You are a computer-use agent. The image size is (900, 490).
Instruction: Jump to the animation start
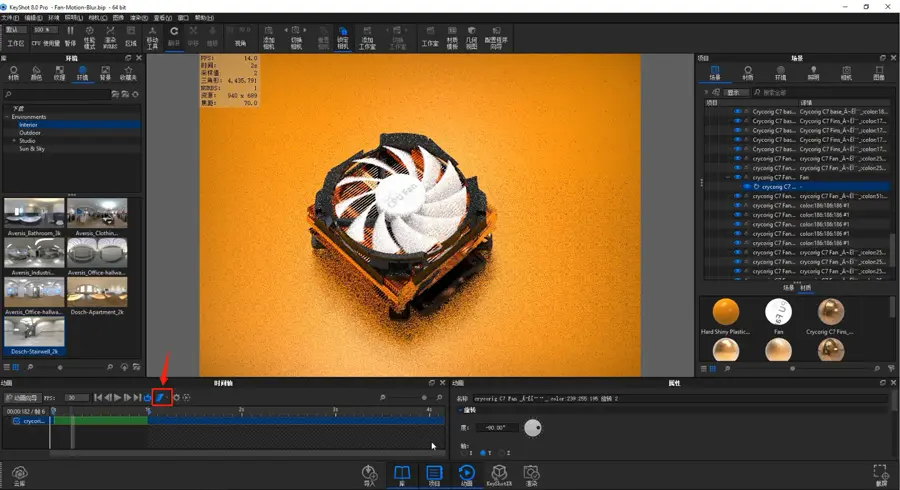[x=98, y=397]
